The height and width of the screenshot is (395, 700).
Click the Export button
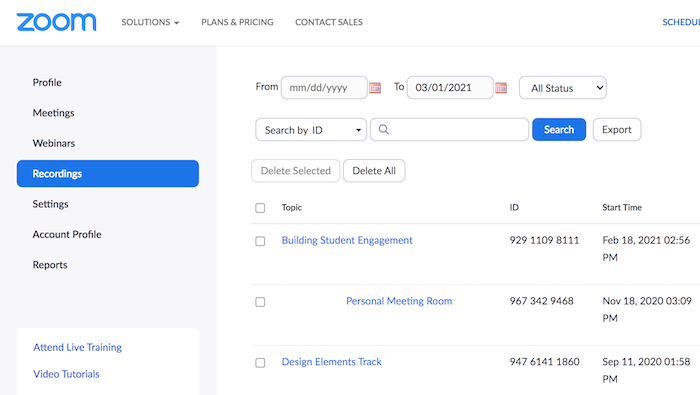(x=617, y=129)
